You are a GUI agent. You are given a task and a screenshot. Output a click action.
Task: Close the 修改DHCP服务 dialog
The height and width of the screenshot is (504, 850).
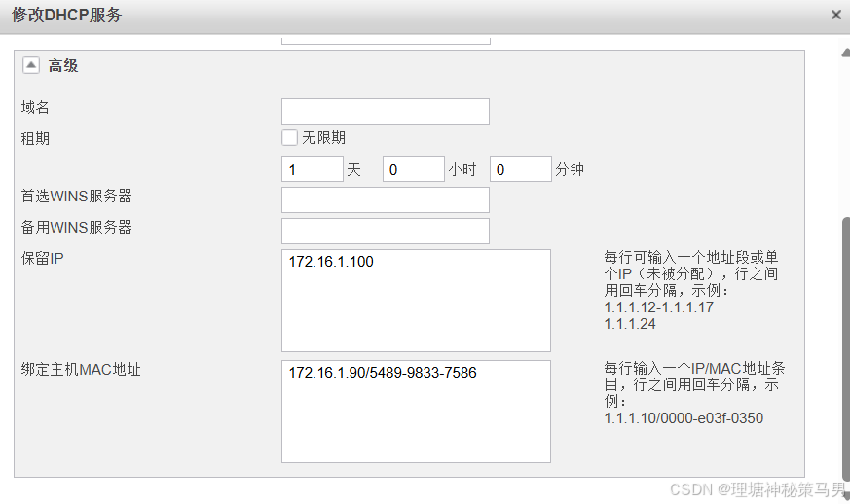tap(836, 16)
